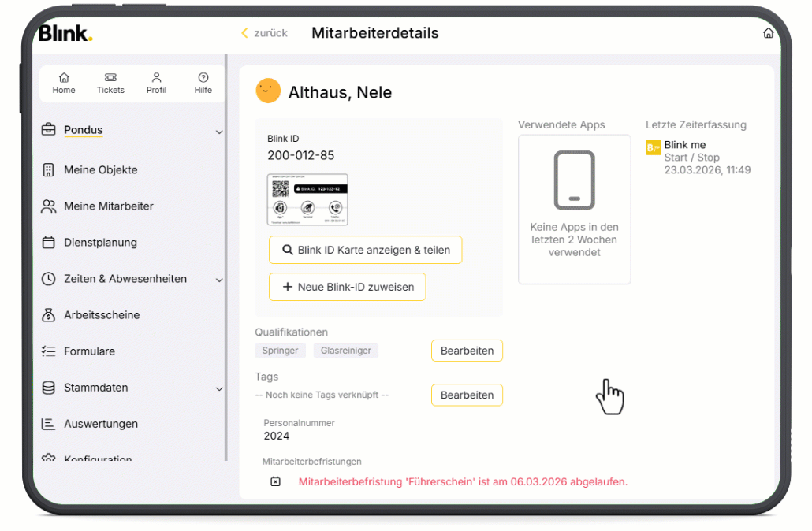The height and width of the screenshot is (531, 812).
Task: Click Bearbeiten next to Tags
Action: pos(467,395)
